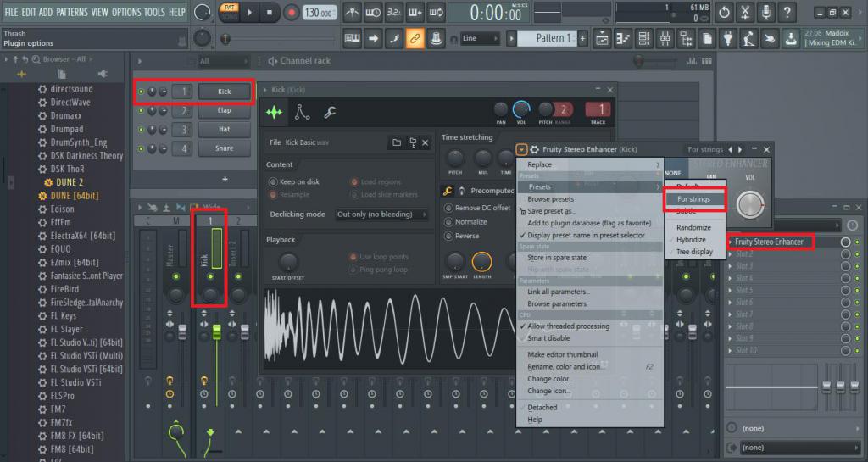Mute the Clap channel green LED
868x462 pixels.
[x=142, y=111]
